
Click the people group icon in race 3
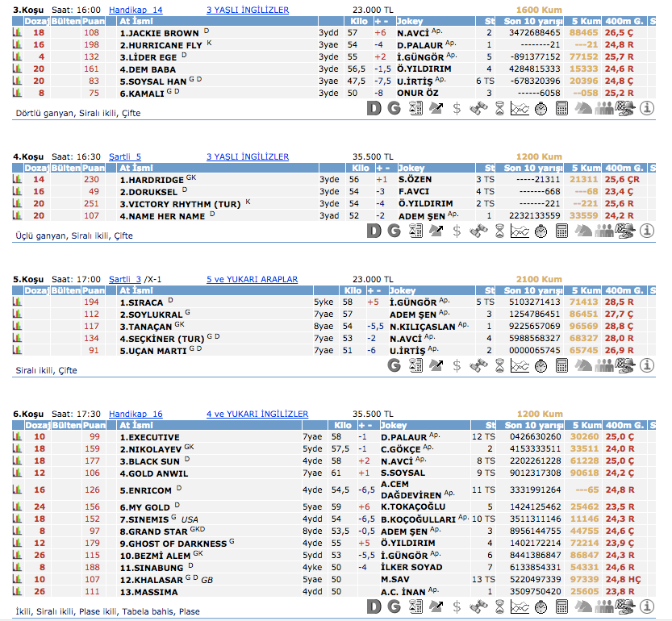coord(604,107)
